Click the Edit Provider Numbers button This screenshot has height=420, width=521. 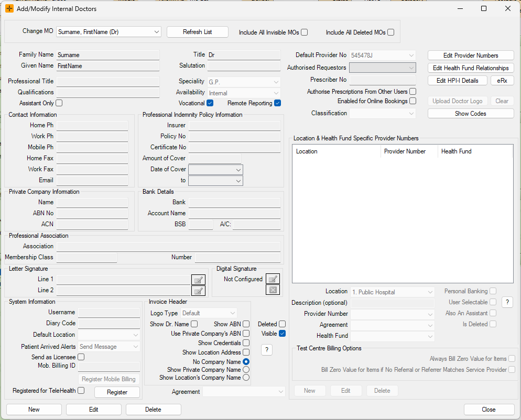471,56
